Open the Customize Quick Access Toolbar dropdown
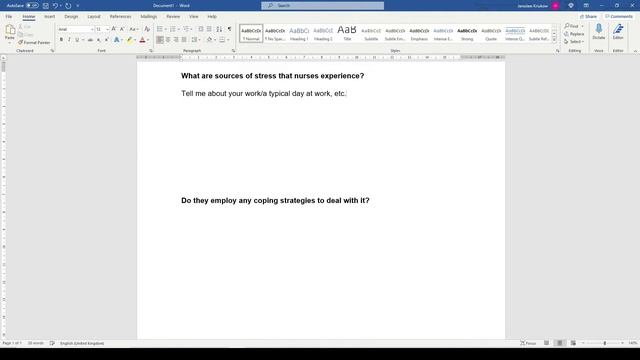Viewport: 640px width, 360px height. [x=78, y=6]
